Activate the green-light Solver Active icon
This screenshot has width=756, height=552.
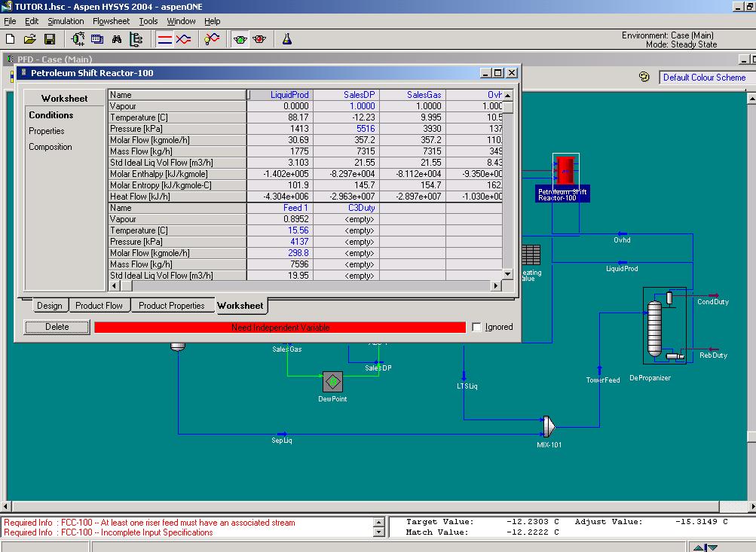240,39
